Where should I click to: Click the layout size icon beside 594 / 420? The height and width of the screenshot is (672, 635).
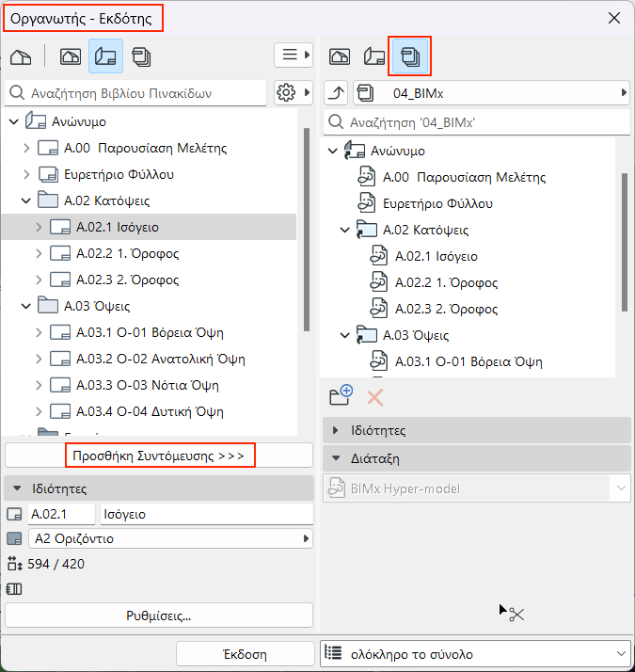[14, 564]
